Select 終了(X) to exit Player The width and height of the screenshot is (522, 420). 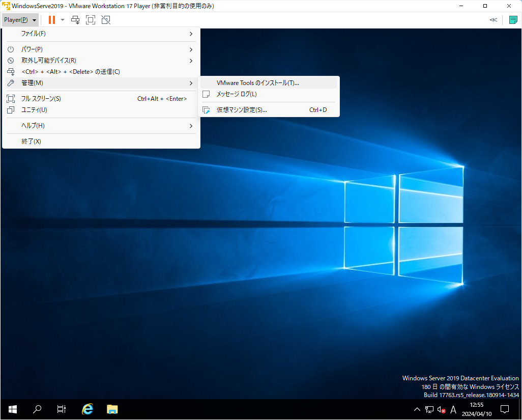coord(101,141)
